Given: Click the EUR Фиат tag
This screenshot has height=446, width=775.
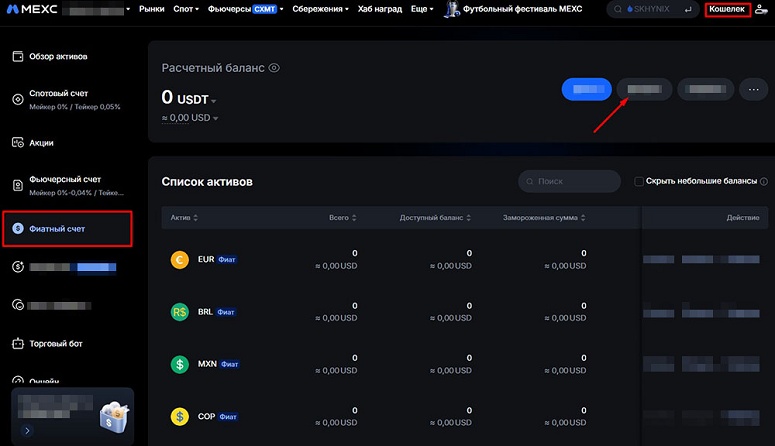Looking at the screenshot, I should click(227, 260).
